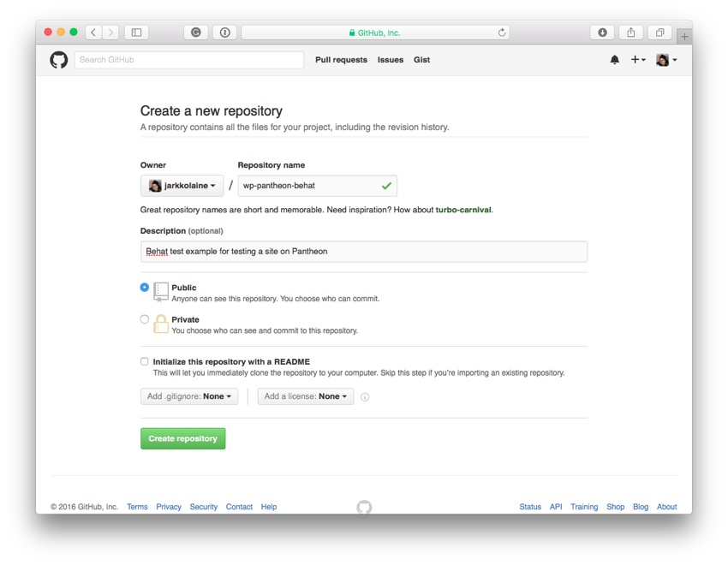Click Create repository button

[183, 438]
